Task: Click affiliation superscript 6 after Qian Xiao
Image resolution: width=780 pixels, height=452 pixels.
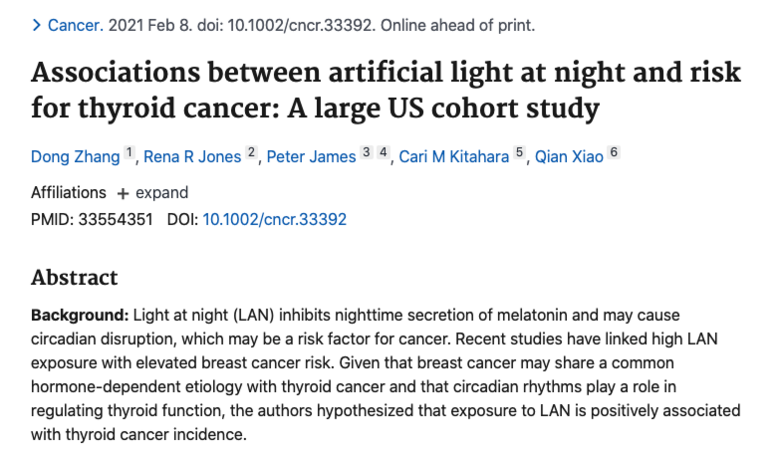Action: coord(614,152)
